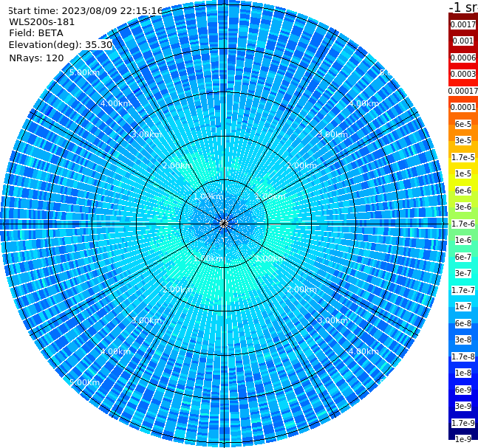Image resolution: width=478 pixels, height=448 pixels.
Task: Select the northeast '2.00km' range ring label
Action: [x=301, y=165]
